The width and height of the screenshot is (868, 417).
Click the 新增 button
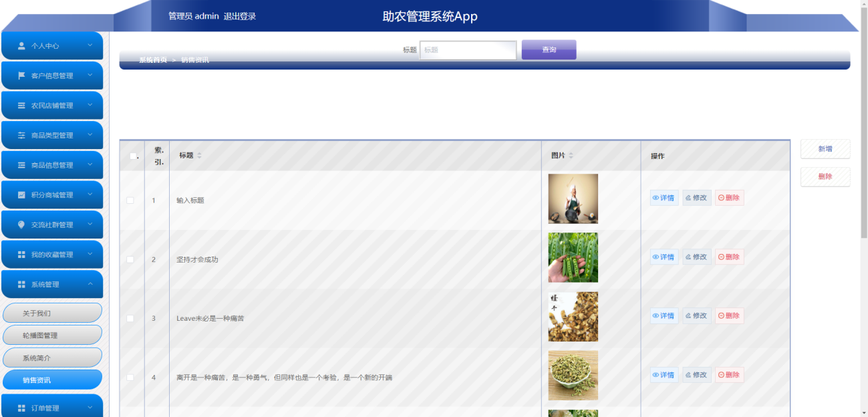pyautogui.click(x=825, y=149)
